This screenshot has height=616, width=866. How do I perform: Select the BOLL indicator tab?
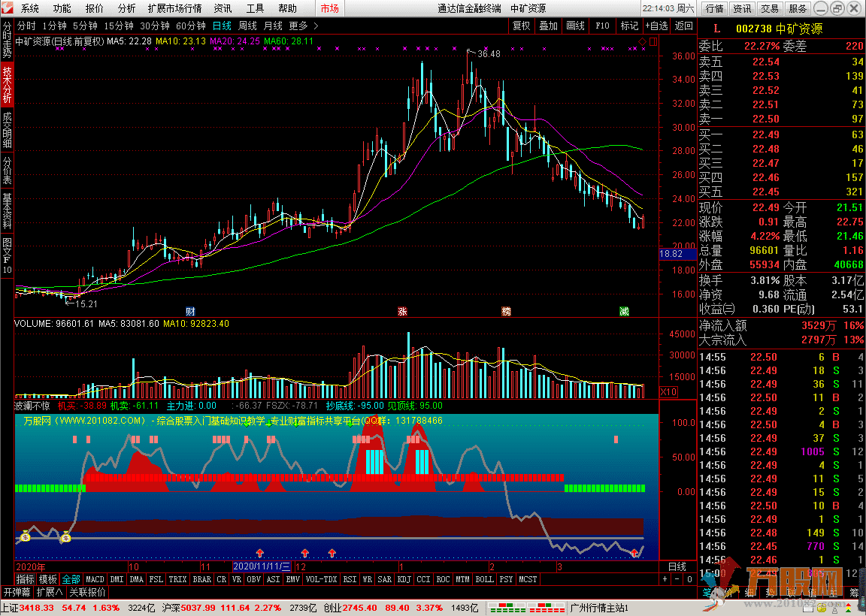tap(484, 580)
